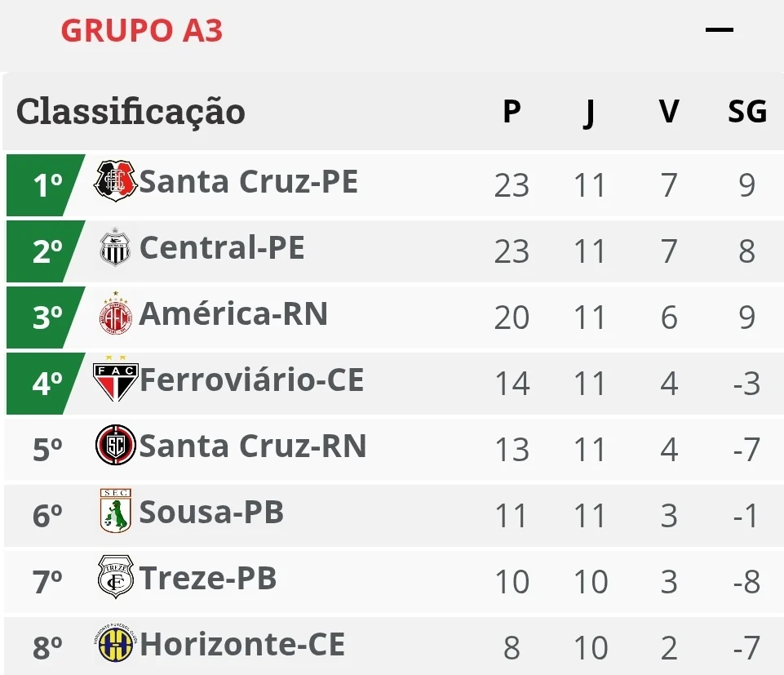Select the SG goal difference header
The image size is (784, 675).
pos(747,111)
